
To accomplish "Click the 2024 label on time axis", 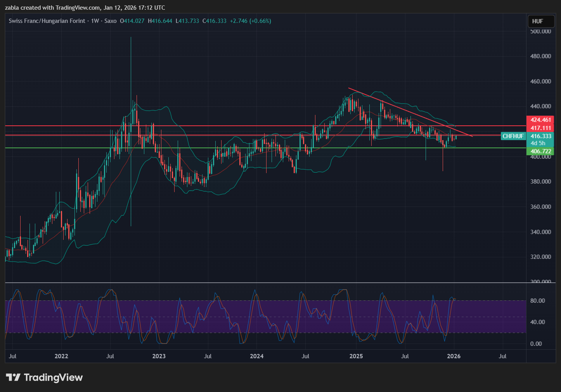I will point(256,356).
